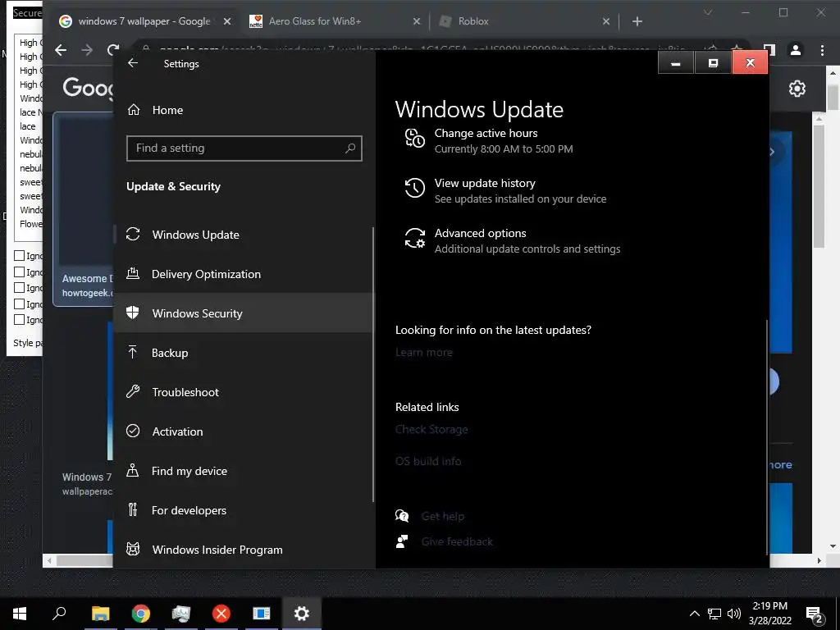
Task: Reload the page in Chrome
Action: click(112, 50)
